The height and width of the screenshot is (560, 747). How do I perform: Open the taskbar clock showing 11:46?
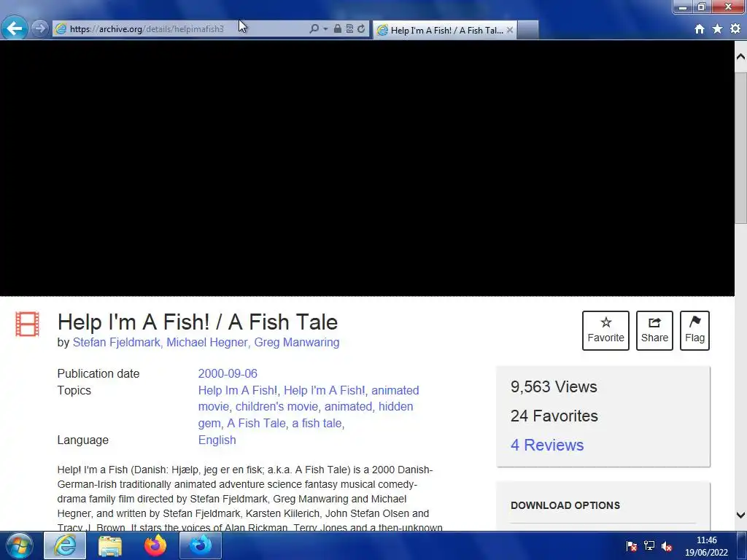point(706,546)
